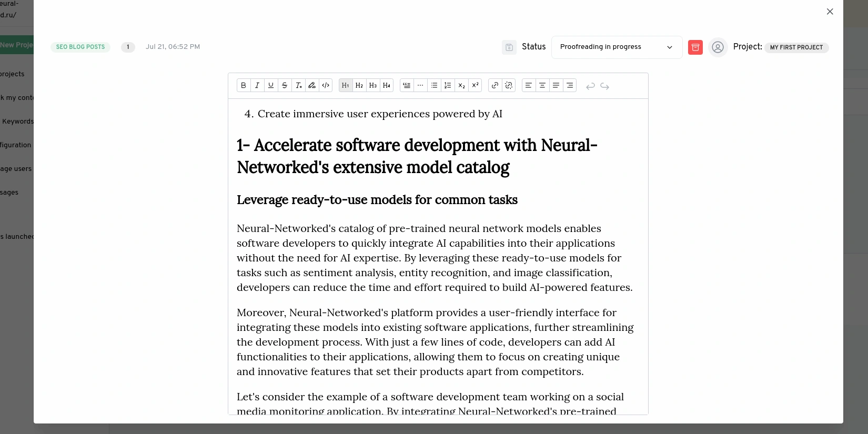The height and width of the screenshot is (434, 868).
Task: Click paragraph starting Neural-Networked's catalog
Action: (435, 258)
